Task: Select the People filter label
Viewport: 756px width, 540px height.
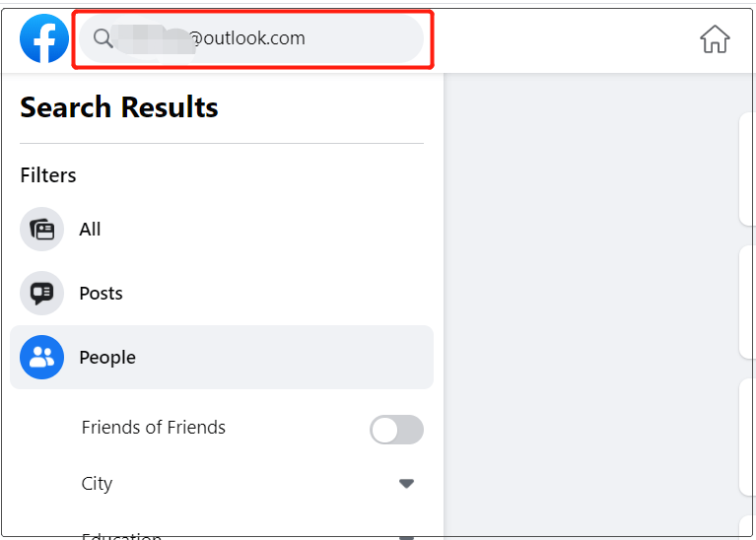Action: point(107,358)
